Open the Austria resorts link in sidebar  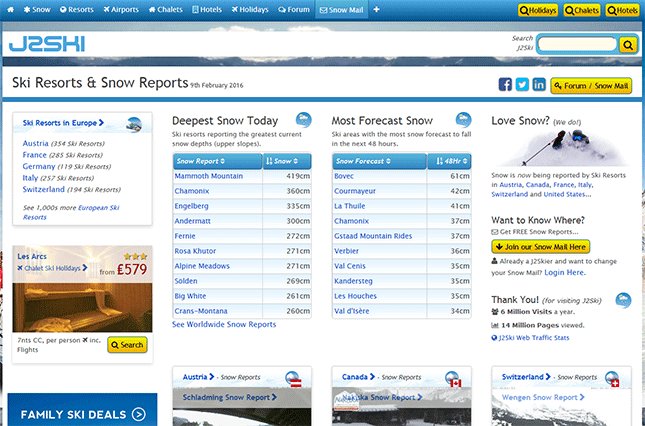click(x=35, y=143)
